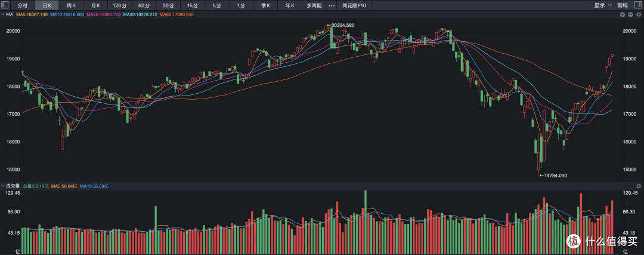Click the 14784.030 low price marker

(553, 176)
